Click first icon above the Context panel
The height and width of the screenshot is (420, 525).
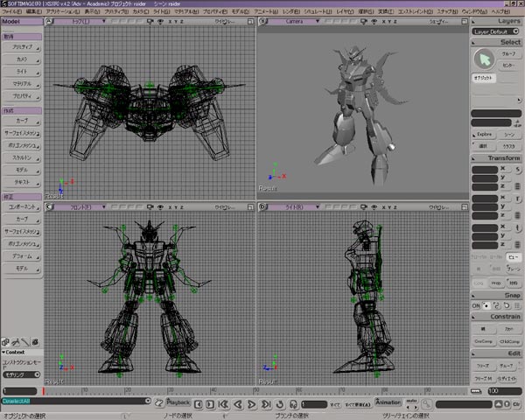[6, 342]
